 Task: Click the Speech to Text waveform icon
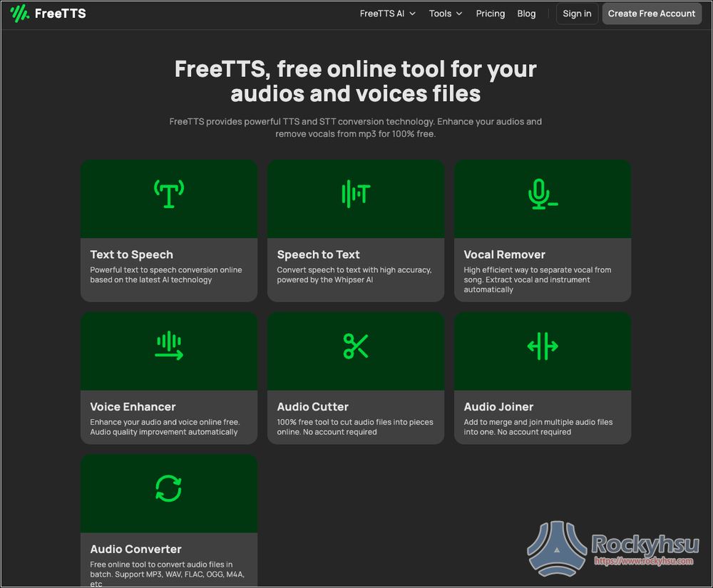[356, 194]
